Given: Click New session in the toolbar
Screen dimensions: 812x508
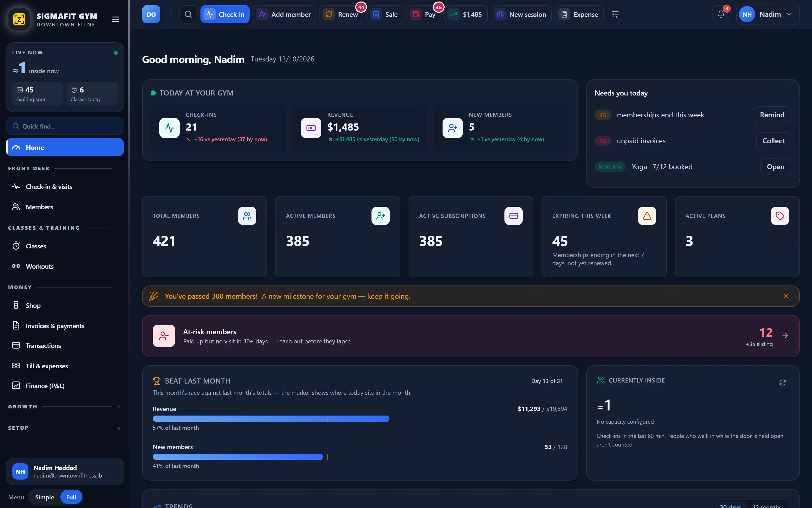Looking at the screenshot, I should point(521,14).
